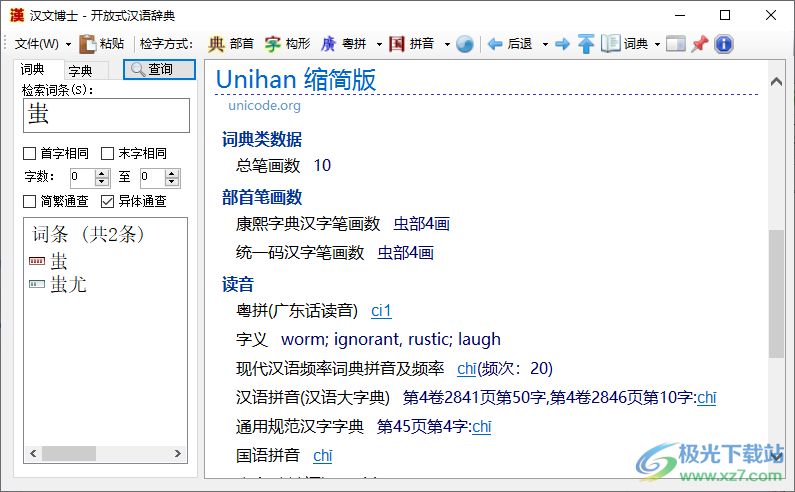Click the 读音 section heading
The height and width of the screenshot is (492, 795).
point(238,284)
